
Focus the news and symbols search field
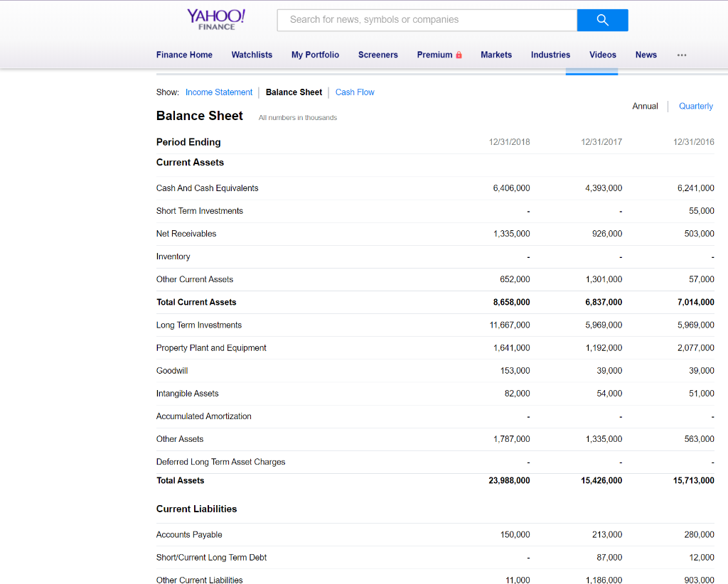(427, 20)
